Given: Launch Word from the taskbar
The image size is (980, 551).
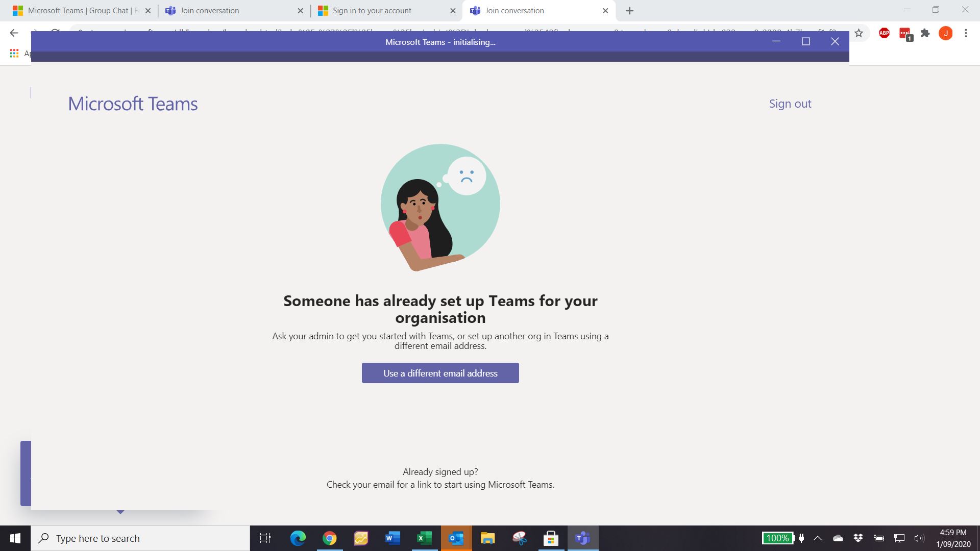Looking at the screenshot, I should coord(392,538).
